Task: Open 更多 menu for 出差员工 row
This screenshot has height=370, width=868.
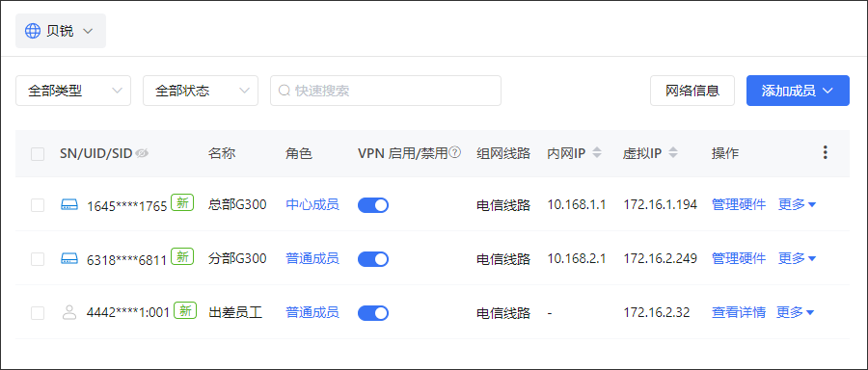Action: coord(796,312)
